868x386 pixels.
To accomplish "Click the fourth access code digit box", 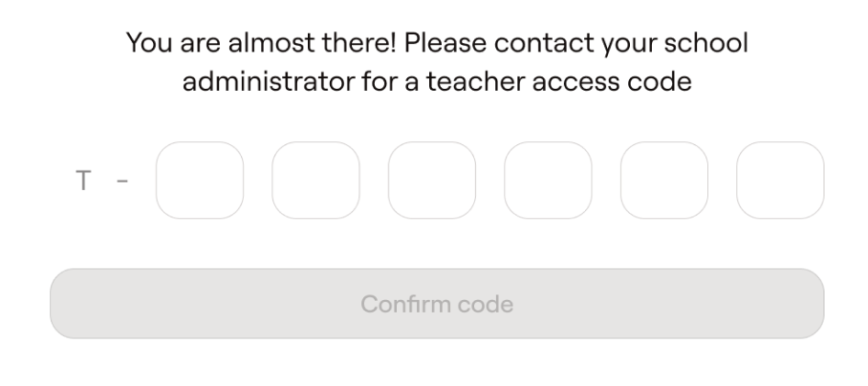I will 548,181.
